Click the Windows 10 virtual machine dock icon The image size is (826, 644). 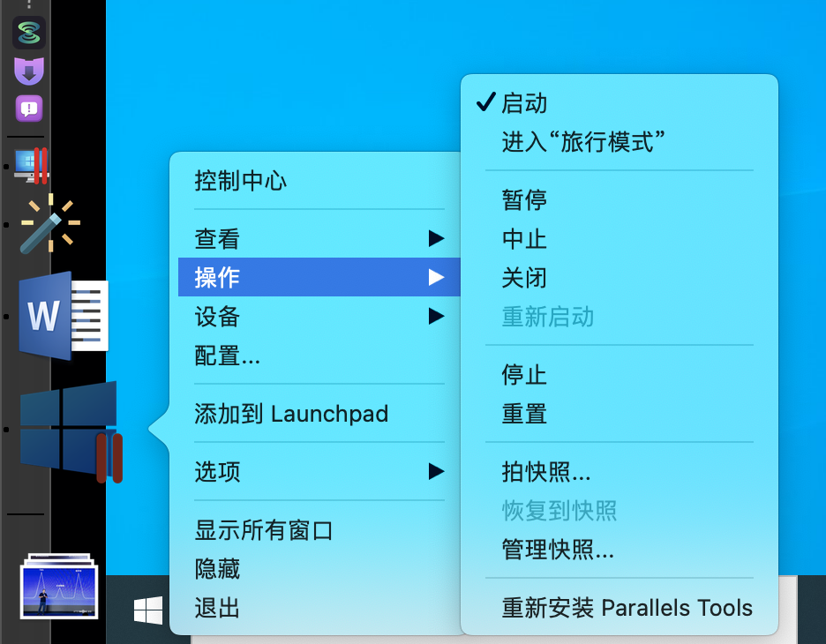(x=70, y=430)
